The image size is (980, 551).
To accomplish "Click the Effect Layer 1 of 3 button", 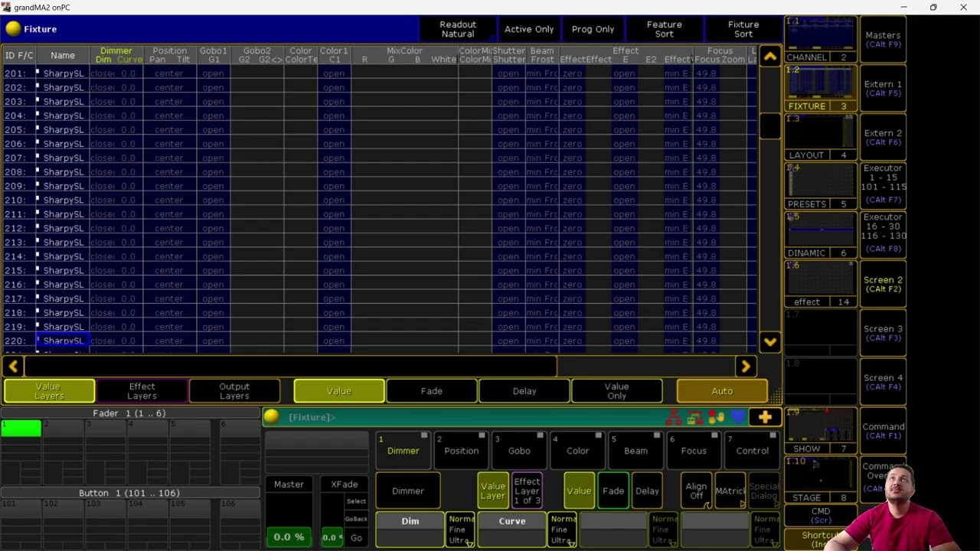I will click(x=527, y=491).
